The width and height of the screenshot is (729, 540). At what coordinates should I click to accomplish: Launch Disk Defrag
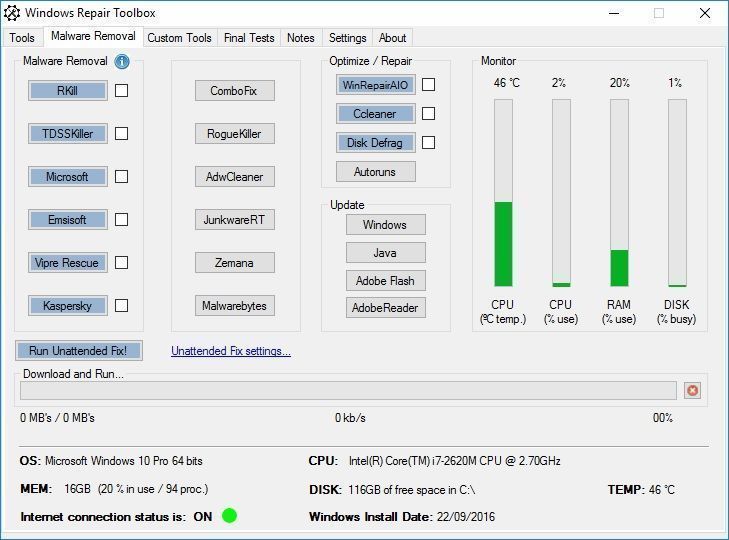376,142
